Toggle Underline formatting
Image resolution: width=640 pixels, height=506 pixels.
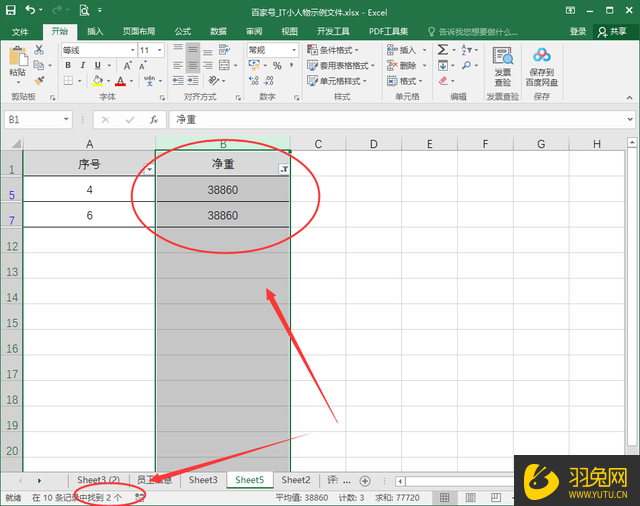(98, 65)
